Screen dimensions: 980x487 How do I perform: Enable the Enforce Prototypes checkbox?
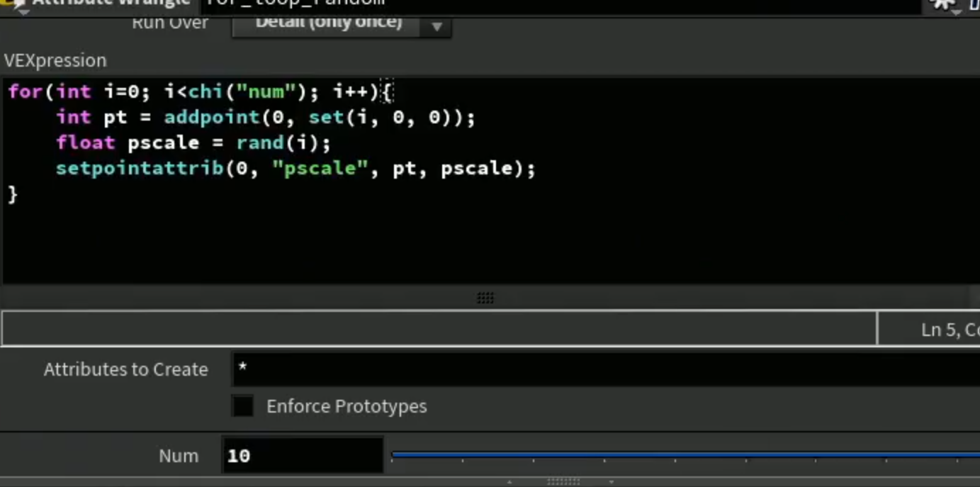pyautogui.click(x=242, y=406)
